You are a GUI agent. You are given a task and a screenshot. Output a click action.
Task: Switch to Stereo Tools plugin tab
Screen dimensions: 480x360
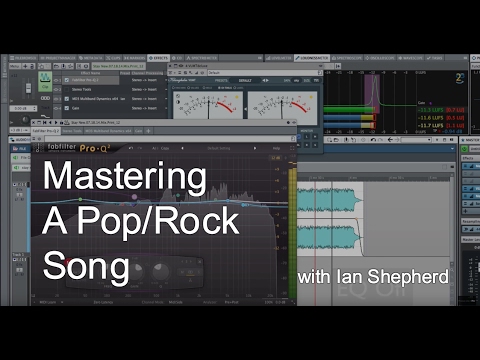[72, 131]
